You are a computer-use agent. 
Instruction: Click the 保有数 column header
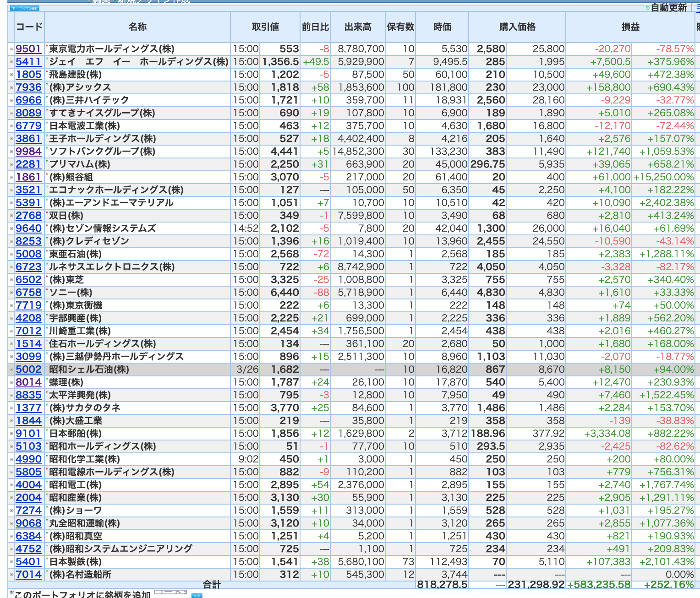click(400, 27)
